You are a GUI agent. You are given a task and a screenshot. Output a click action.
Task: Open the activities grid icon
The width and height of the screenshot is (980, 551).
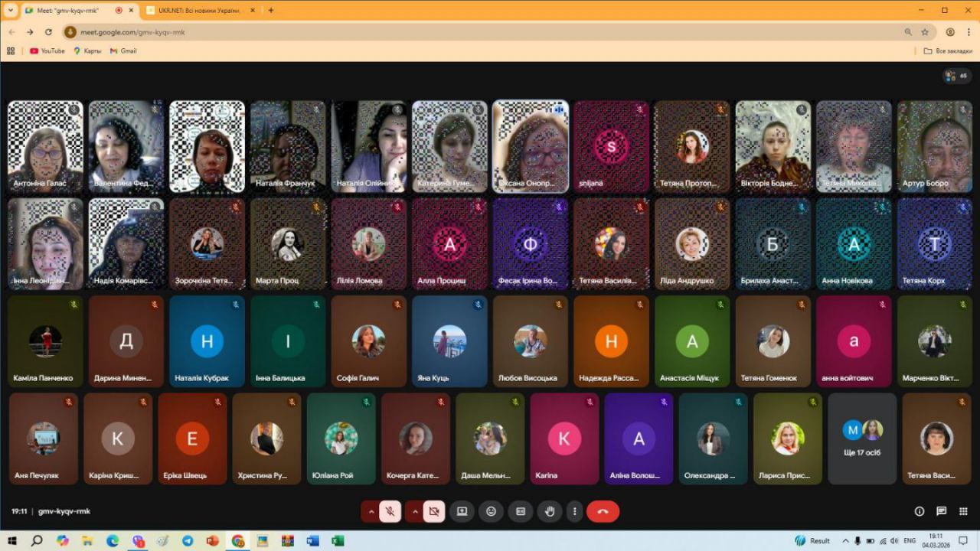tap(962, 512)
